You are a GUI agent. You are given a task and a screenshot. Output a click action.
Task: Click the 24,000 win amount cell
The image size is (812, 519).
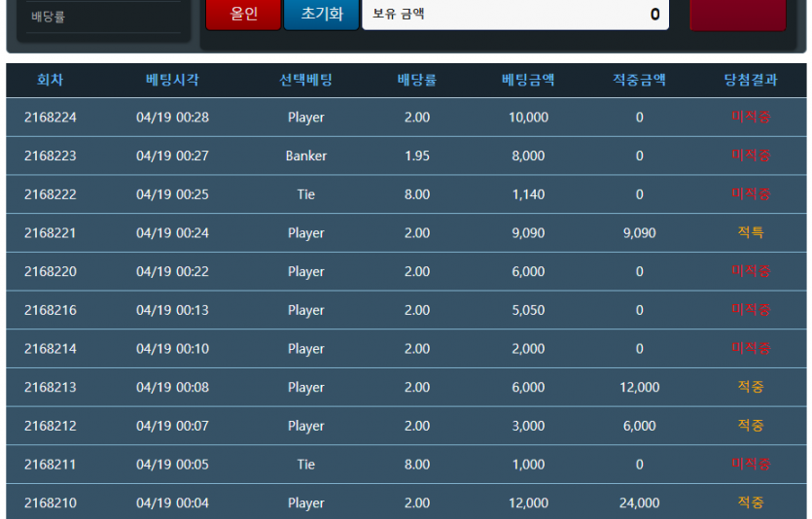point(639,502)
